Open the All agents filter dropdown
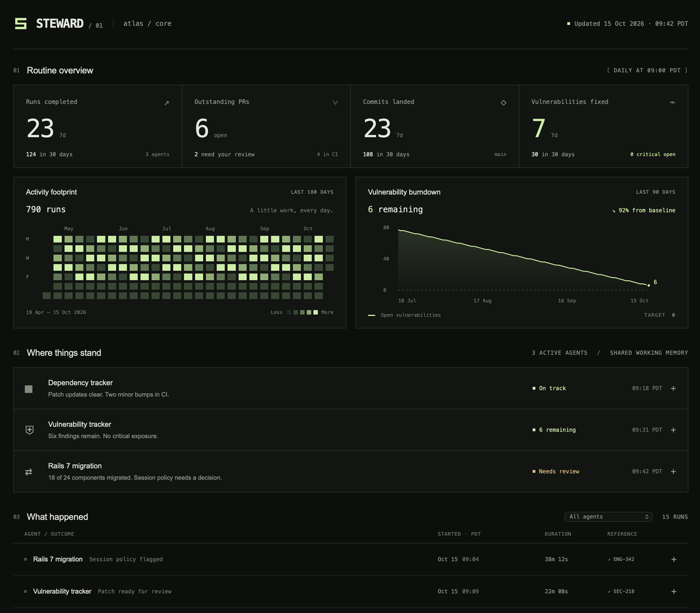This screenshot has height=613, width=700. point(608,517)
